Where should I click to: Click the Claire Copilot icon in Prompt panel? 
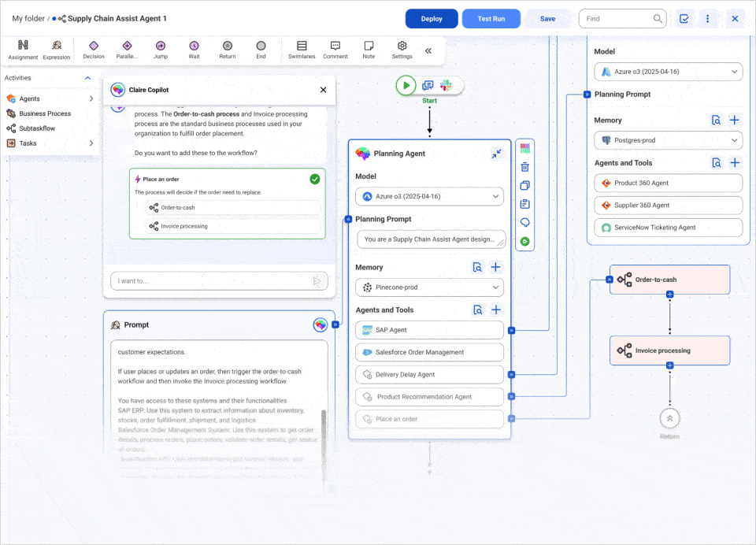pyautogui.click(x=321, y=324)
